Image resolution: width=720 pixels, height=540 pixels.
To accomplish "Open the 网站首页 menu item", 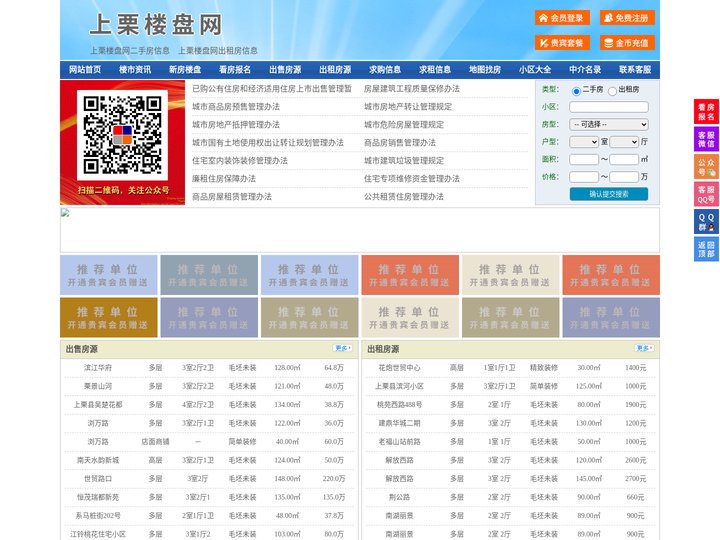I will pyautogui.click(x=85, y=70).
